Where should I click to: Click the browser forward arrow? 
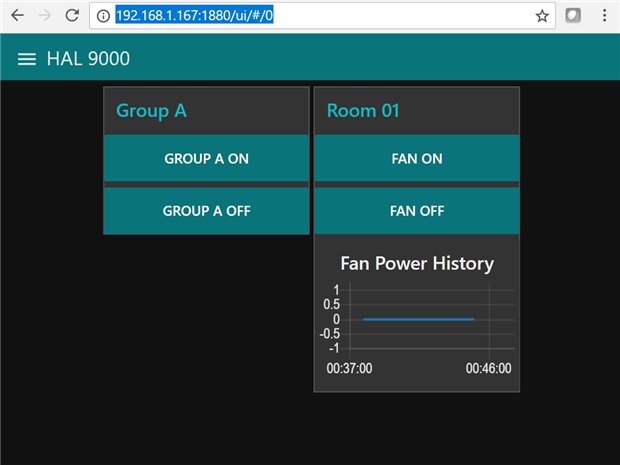click(45, 15)
